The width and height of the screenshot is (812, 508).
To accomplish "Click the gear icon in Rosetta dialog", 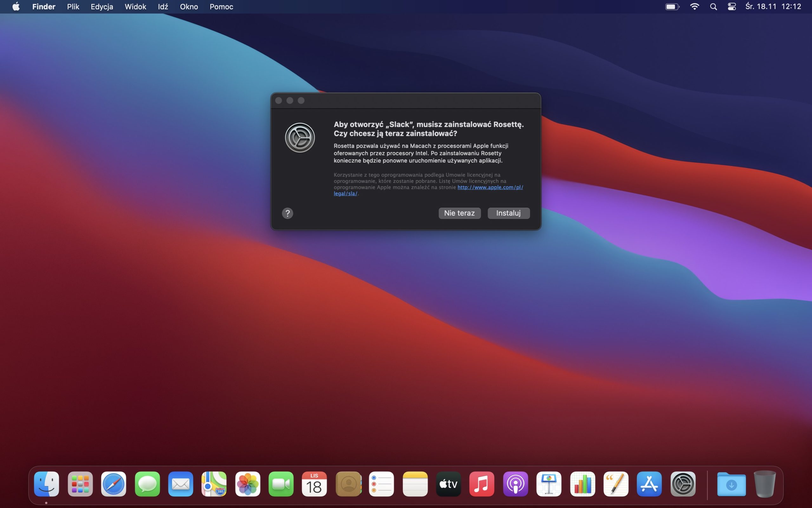I will point(300,137).
